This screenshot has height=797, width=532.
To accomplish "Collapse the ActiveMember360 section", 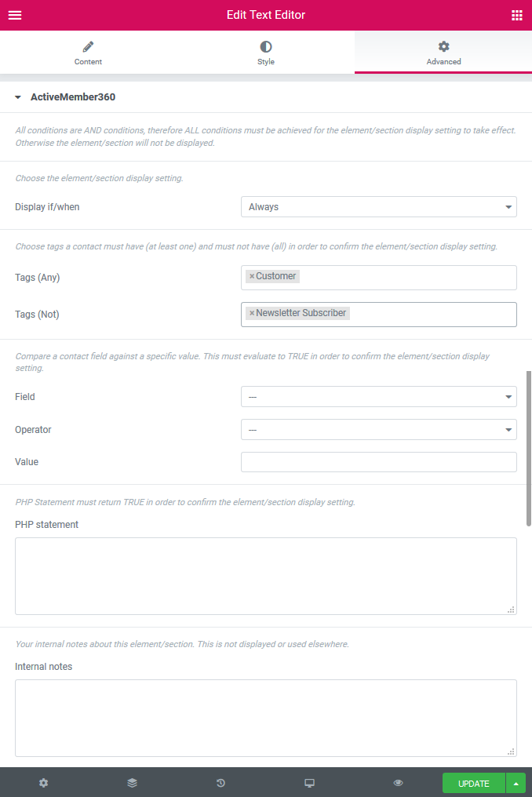I will tap(17, 97).
